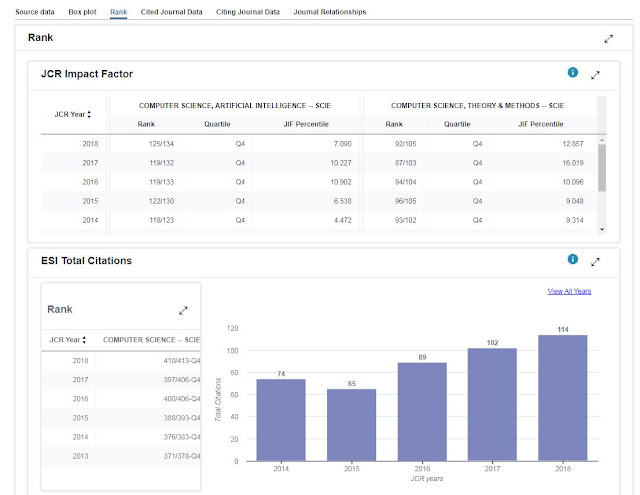Select rank cell 87/103 for 2017
The width and height of the screenshot is (640, 495).
[405, 163]
